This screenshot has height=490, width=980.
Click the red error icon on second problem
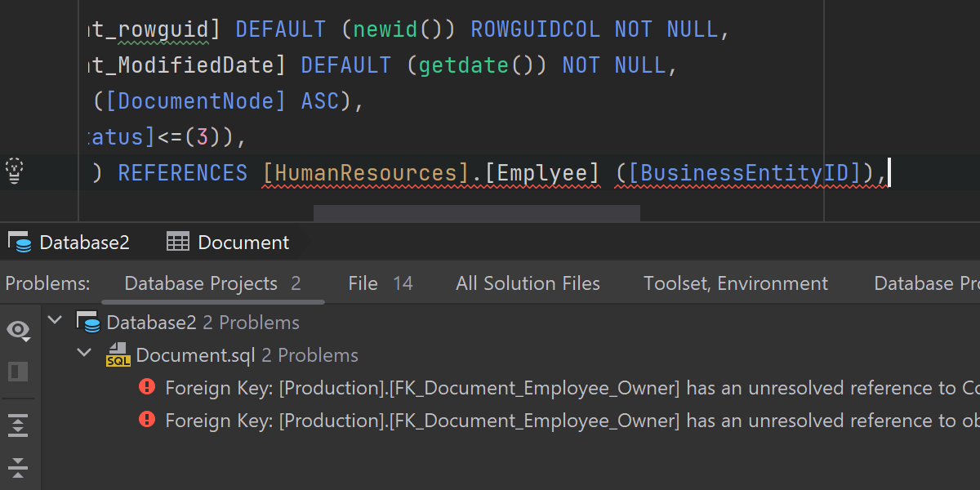[147, 420]
